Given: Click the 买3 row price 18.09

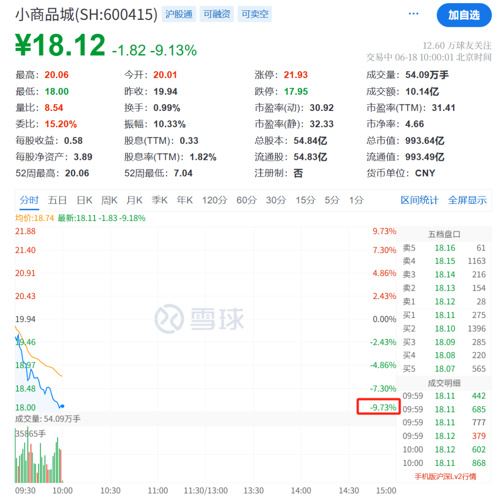Looking at the screenshot, I should click(445, 342).
